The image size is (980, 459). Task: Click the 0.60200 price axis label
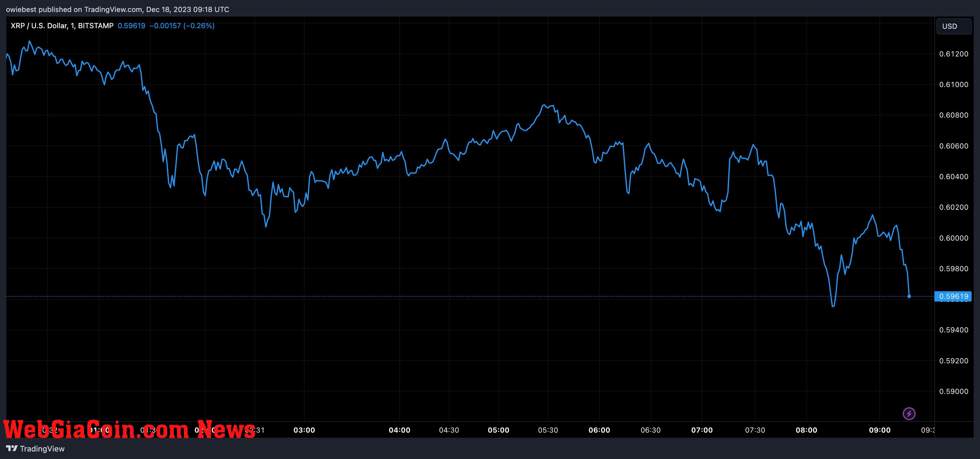tap(954, 207)
